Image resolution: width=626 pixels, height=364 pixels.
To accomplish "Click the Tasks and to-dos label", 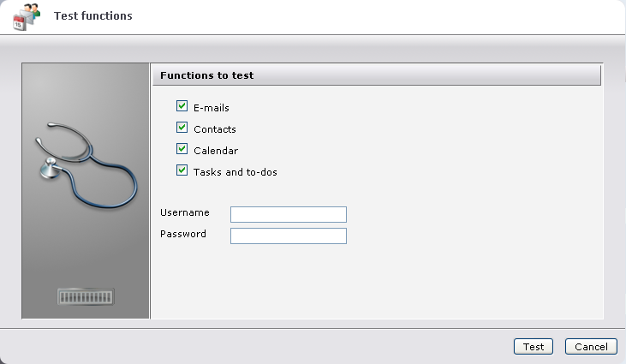I will [235, 172].
